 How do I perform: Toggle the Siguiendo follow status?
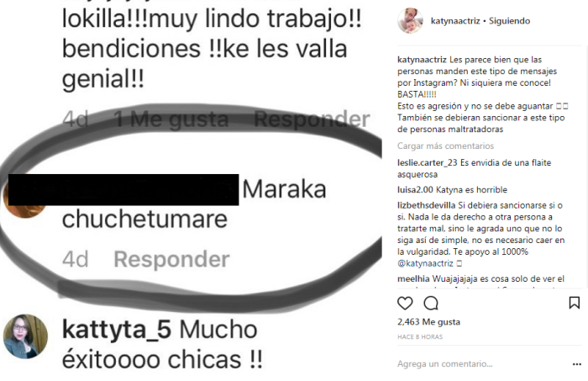point(509,21)
